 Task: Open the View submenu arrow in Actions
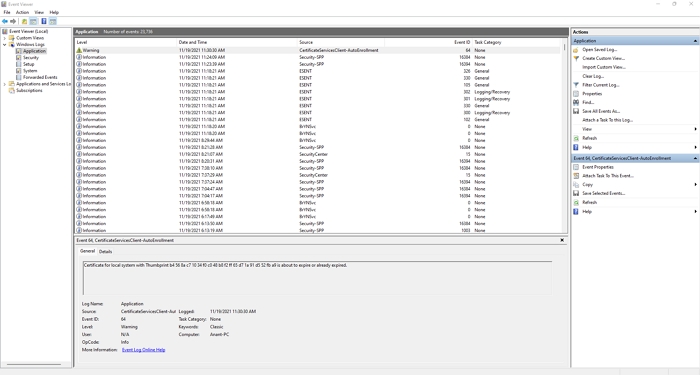pos(696,129)
